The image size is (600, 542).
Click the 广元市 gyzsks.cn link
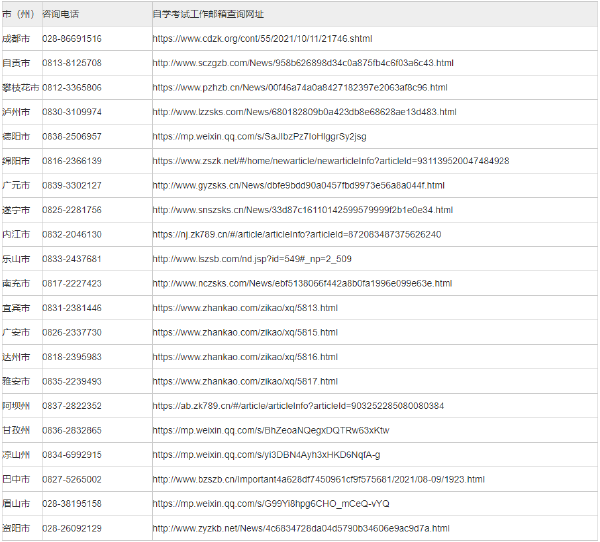298,186
